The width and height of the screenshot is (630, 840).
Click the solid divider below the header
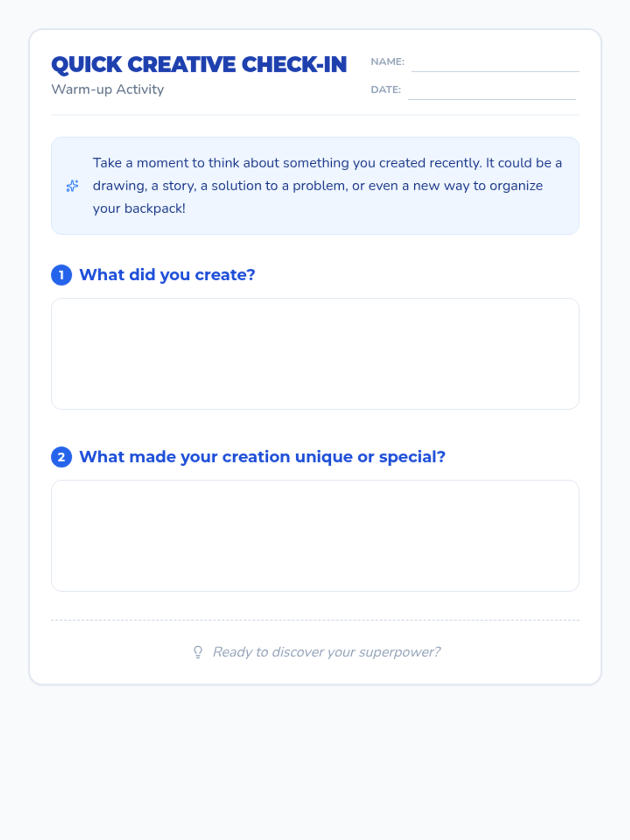pyautogui.click(x=315, y=114)
